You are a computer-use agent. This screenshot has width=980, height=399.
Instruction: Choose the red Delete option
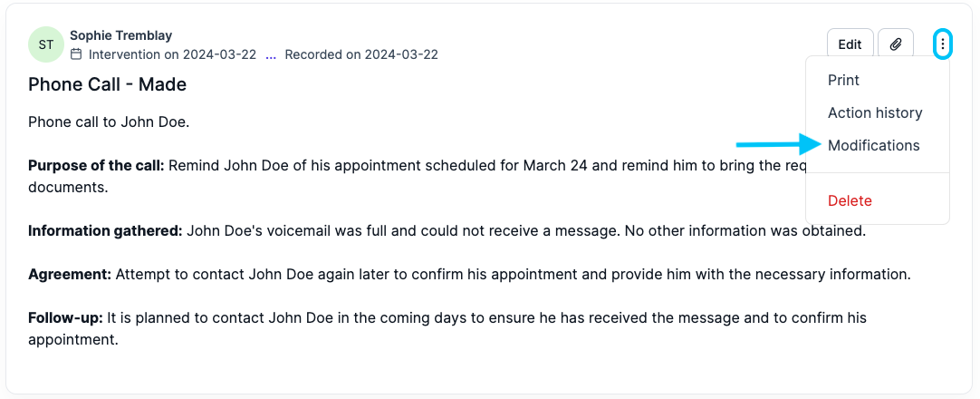[x=850, y=200]
